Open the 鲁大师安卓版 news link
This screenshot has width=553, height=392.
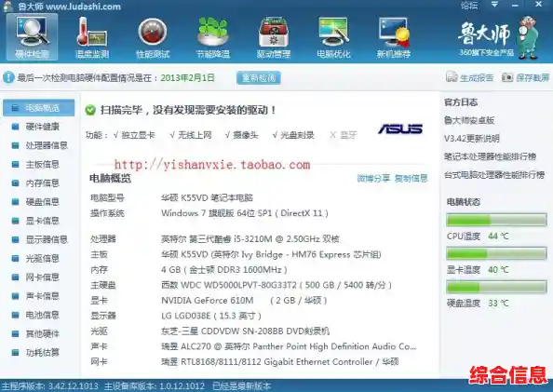(469, 120)
